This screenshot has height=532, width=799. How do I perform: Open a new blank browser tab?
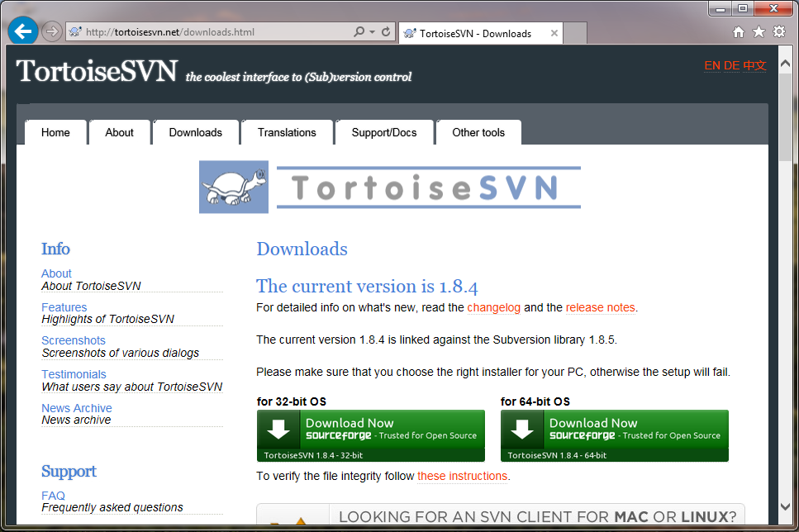[x=575, y=33]
